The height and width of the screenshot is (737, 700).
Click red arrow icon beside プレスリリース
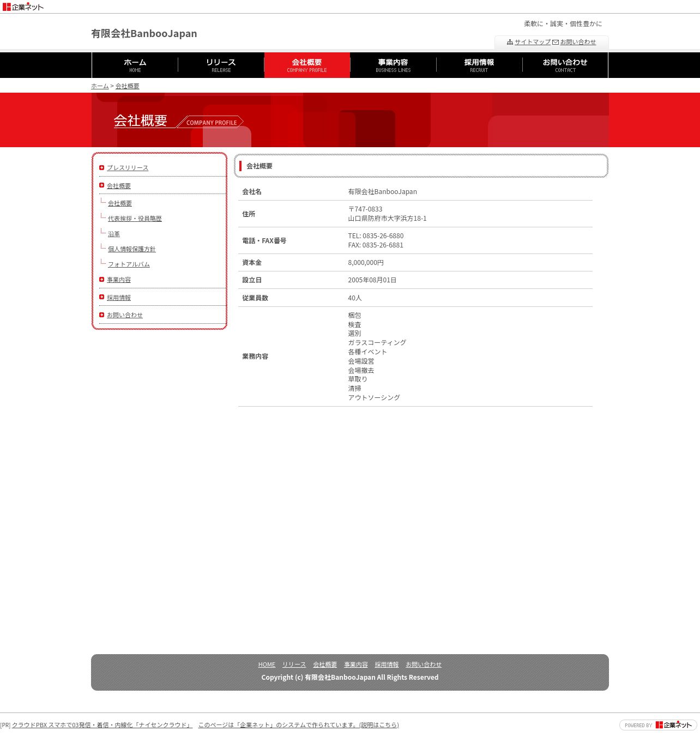pyautogui.click(x=102, y=167)
